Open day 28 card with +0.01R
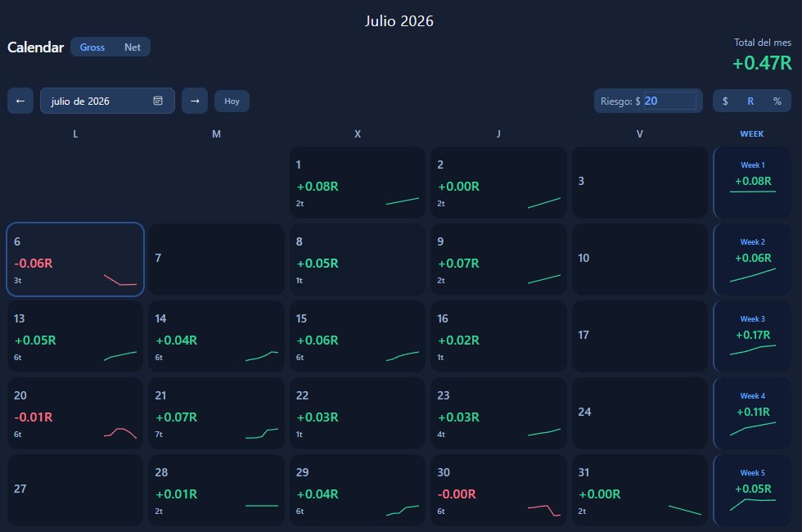The width and height of the screenshot is (802, 532). click(x=216, y=490)
